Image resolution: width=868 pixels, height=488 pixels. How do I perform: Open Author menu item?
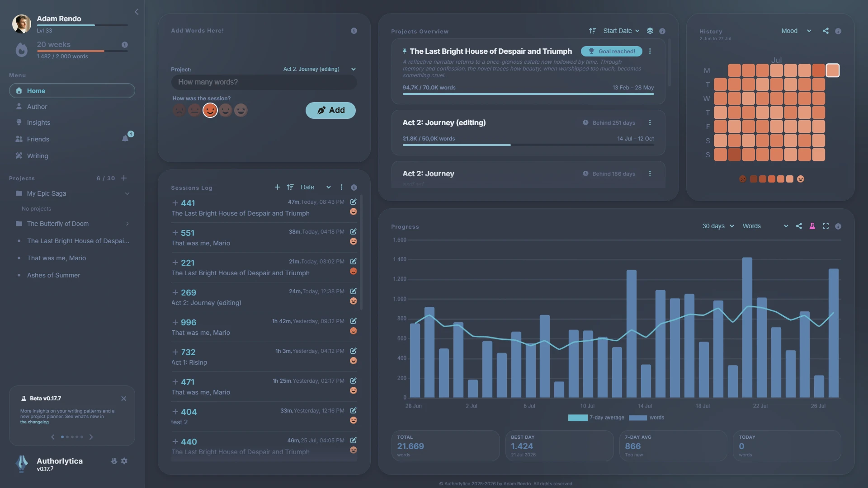(72, 107)
